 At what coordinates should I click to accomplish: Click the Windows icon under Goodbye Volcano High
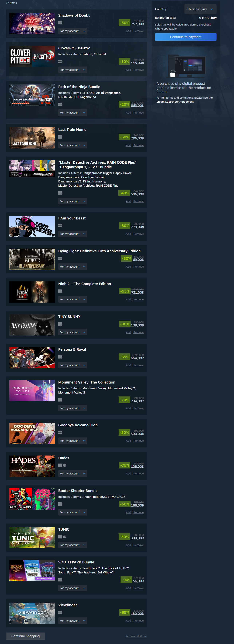coord(60,433)
